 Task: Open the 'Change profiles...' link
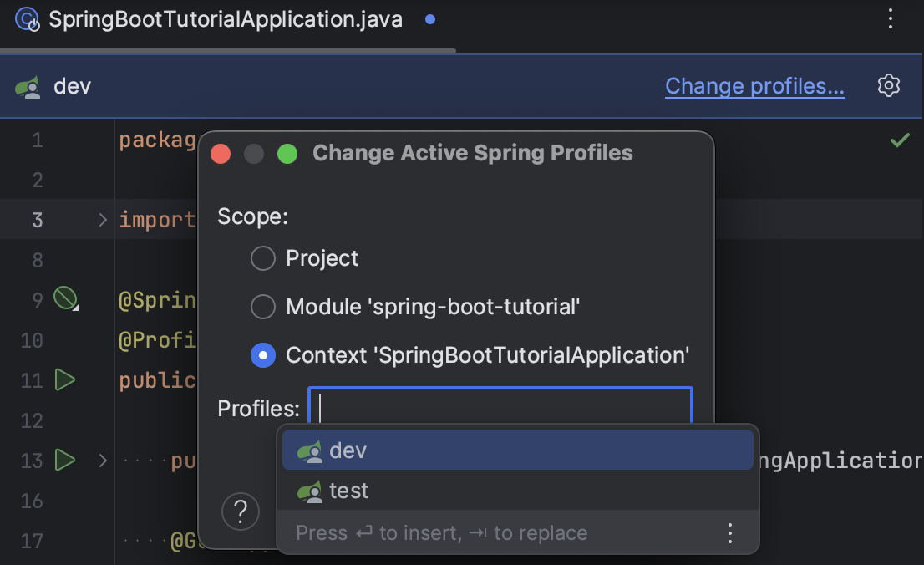(x=754, y=85)
